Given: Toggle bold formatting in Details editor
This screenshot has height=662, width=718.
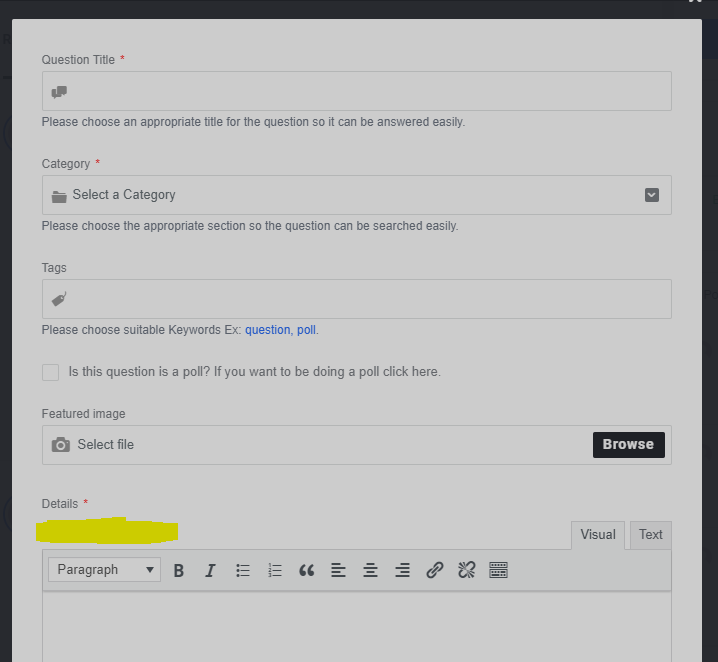Looking at the screenshot, I should coord(179,570).
